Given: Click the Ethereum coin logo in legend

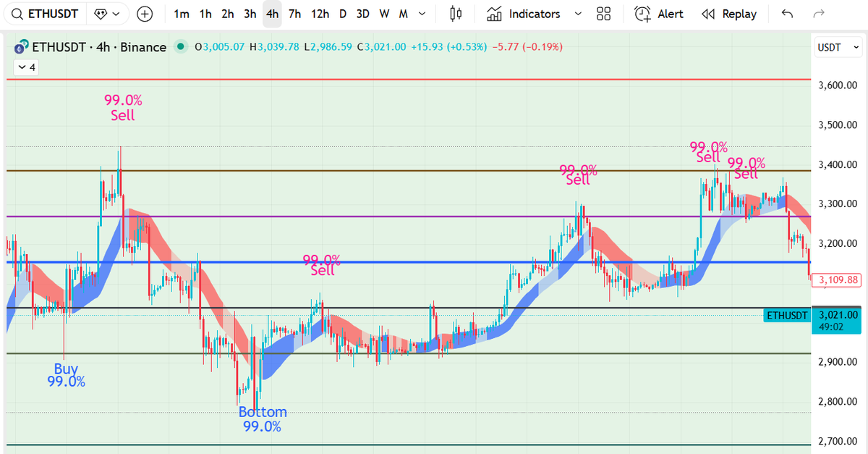Looking at the screenshot, I should 20,47.
